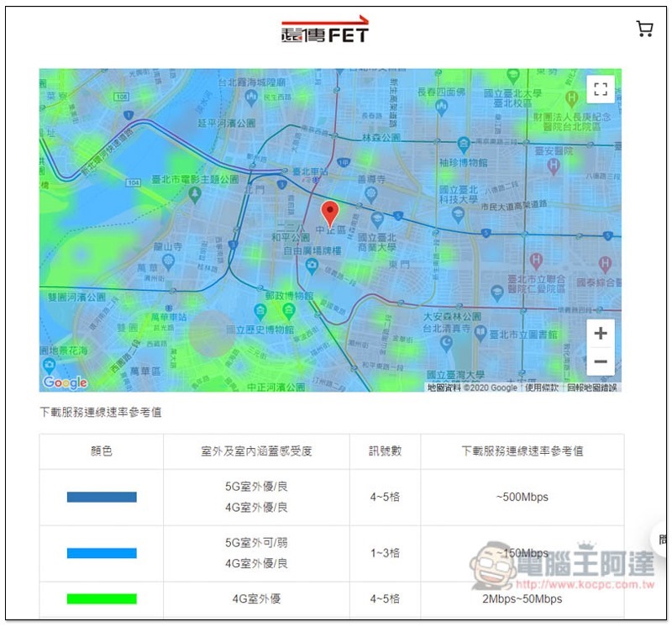Zoom out on the map

(601, 361)
